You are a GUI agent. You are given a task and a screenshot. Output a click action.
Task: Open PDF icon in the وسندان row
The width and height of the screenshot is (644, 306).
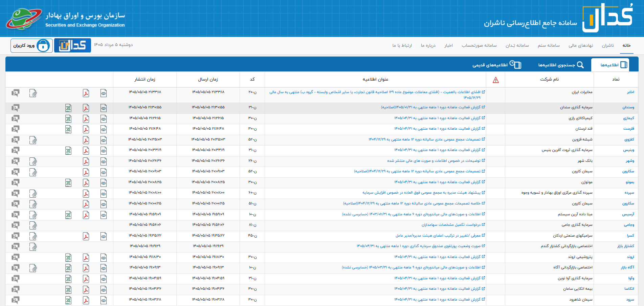pyautogui.click(x=86, y=108)
